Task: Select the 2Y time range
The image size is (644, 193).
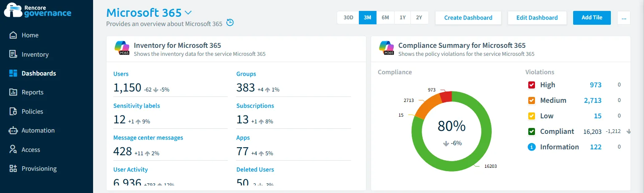Action: [419, 18]
